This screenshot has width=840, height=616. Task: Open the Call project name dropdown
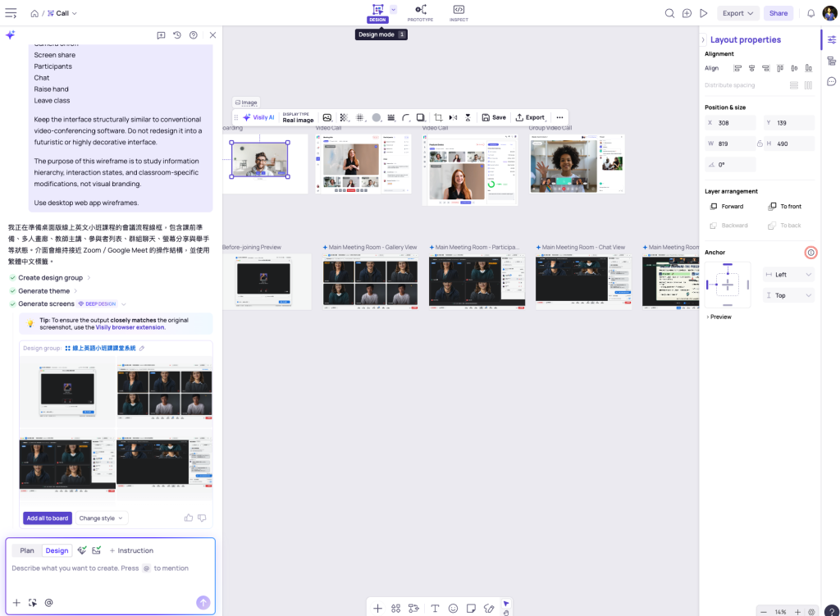pyautogui.click(x=62, y=13)
